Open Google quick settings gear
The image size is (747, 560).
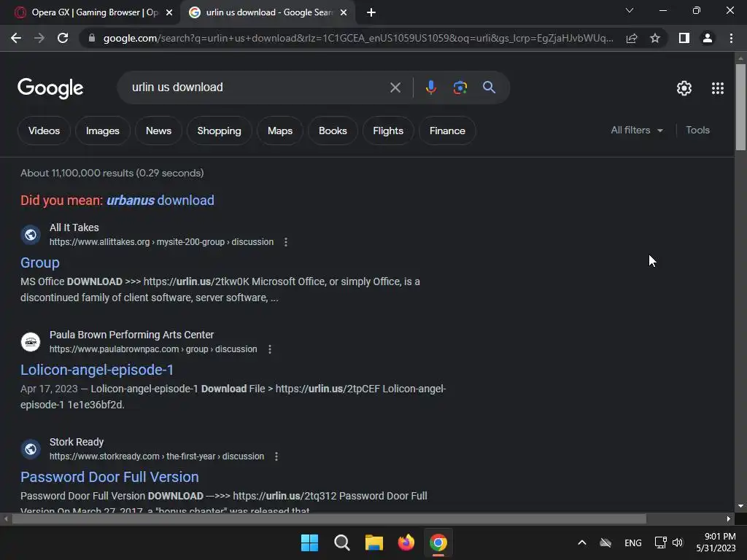click(684, 88)
